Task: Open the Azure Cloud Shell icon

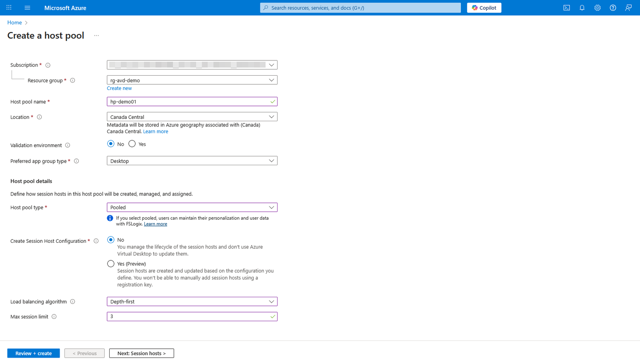Action: tap(566, 8)
